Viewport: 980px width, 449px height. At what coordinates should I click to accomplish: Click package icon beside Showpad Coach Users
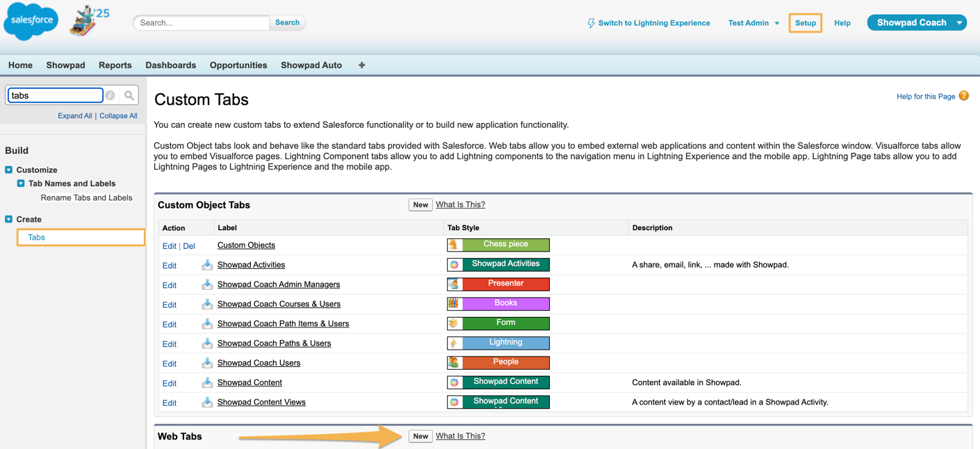pos(207,363)
